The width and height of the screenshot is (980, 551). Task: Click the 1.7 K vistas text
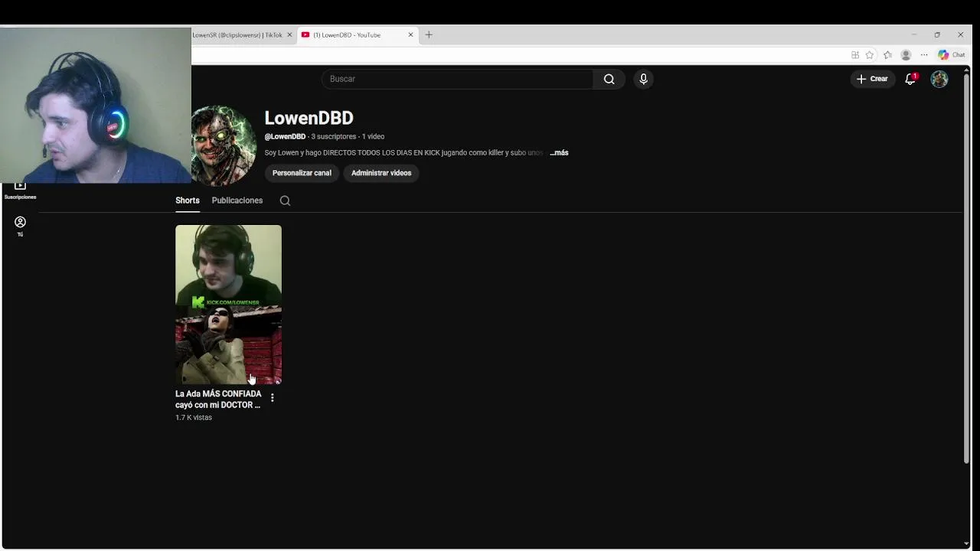coord(194,418)
